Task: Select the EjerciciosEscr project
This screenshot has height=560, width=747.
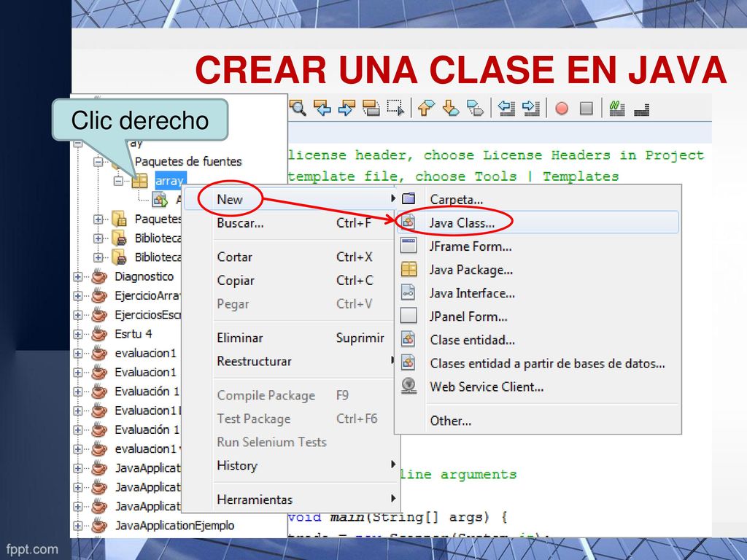Action: click(147, 315)
